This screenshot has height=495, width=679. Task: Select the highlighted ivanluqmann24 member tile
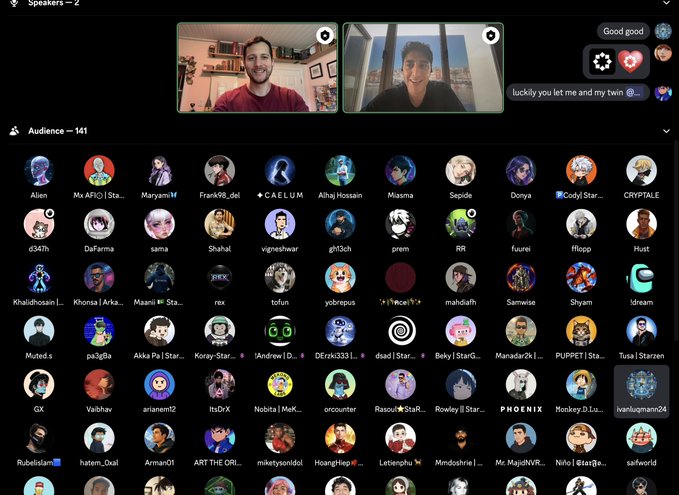point(641,391)
